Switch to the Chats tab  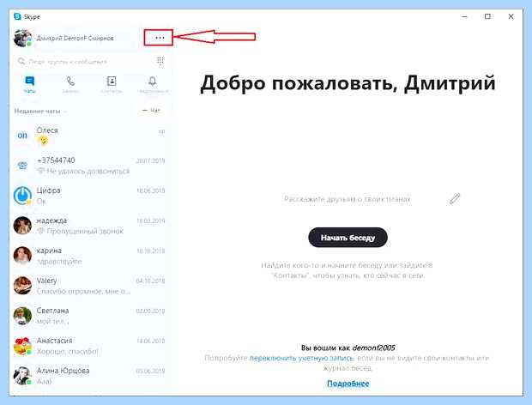pyautogui.click(x=29, y=84)
